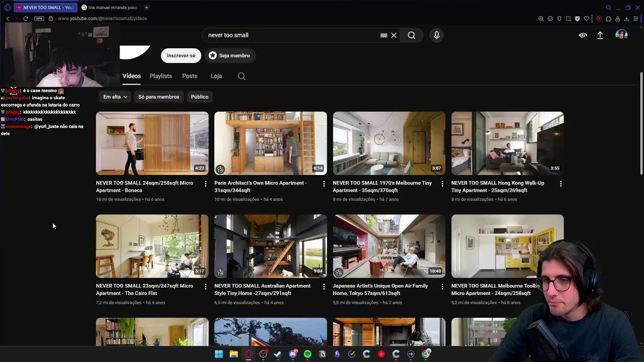Start the snapshot selection tool icon
Viewport: 644px width, 362px height.
568,19
